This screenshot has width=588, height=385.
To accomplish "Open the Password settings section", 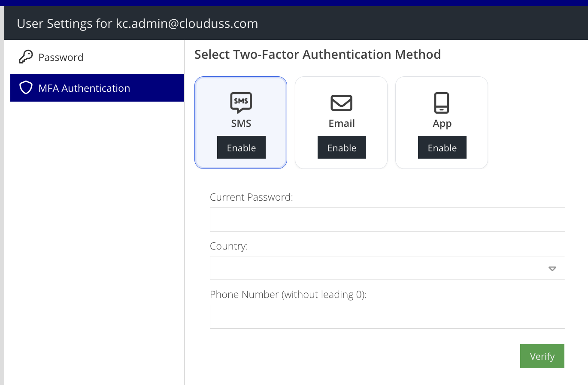I will (x=61, y=57).
